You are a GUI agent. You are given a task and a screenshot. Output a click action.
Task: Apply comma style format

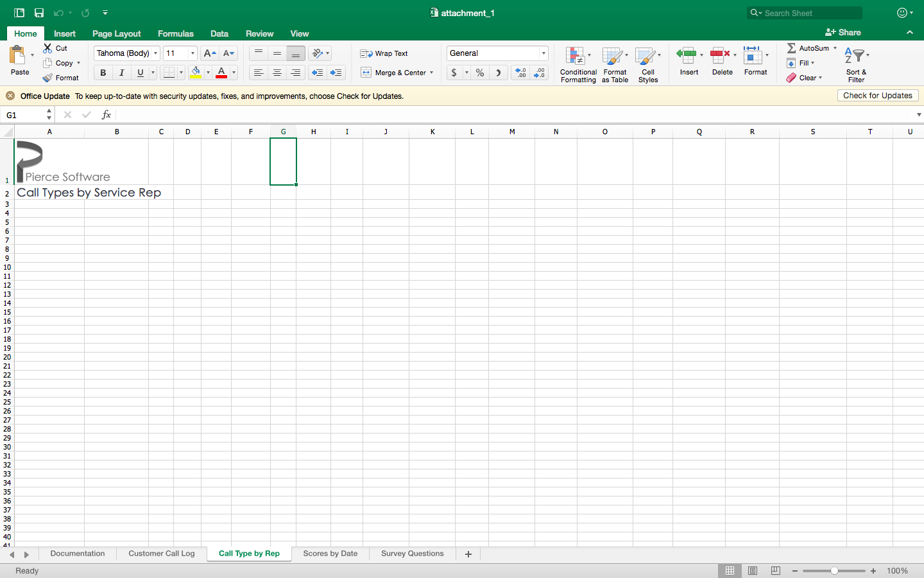[498, 73]
